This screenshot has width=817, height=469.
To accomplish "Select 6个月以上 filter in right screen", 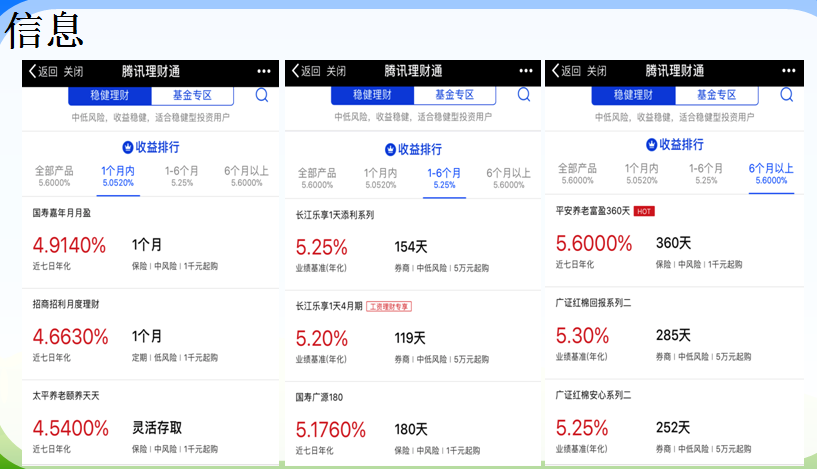I will 771,174.
